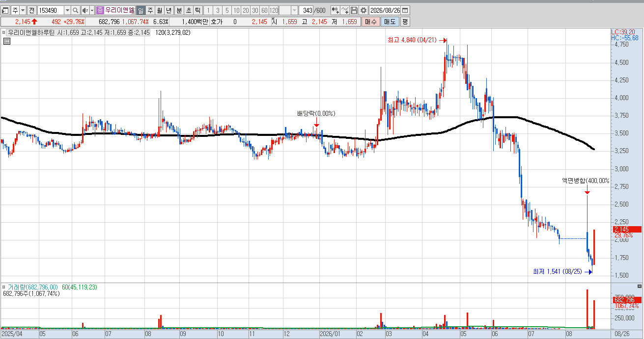Open chart settings gear icon

click(x=363, y=10)
